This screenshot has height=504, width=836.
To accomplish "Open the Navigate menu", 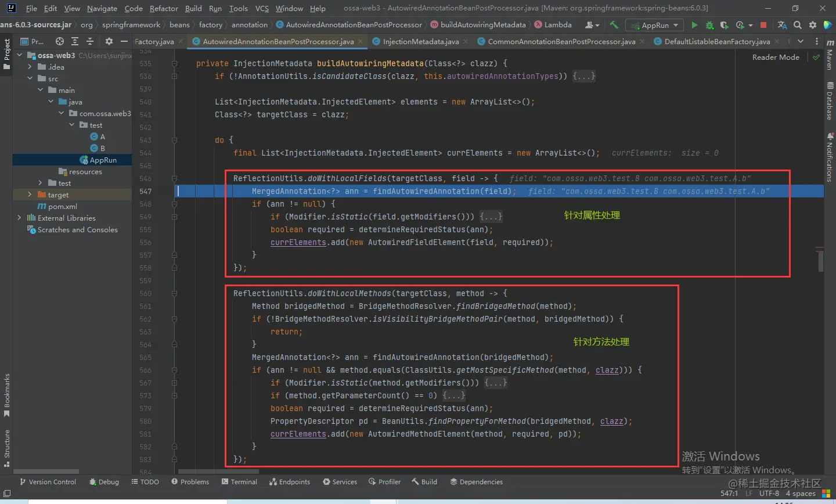I will point(102,8).
